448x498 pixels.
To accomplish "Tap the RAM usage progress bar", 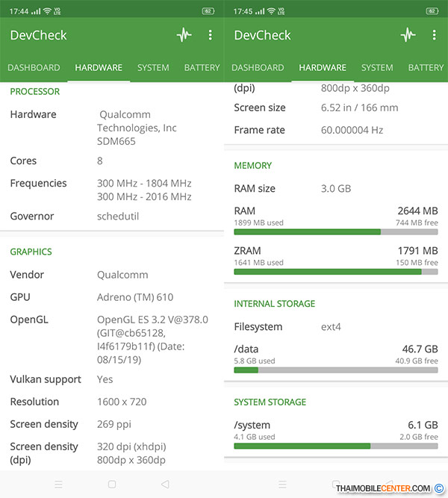I will [336, 232].
